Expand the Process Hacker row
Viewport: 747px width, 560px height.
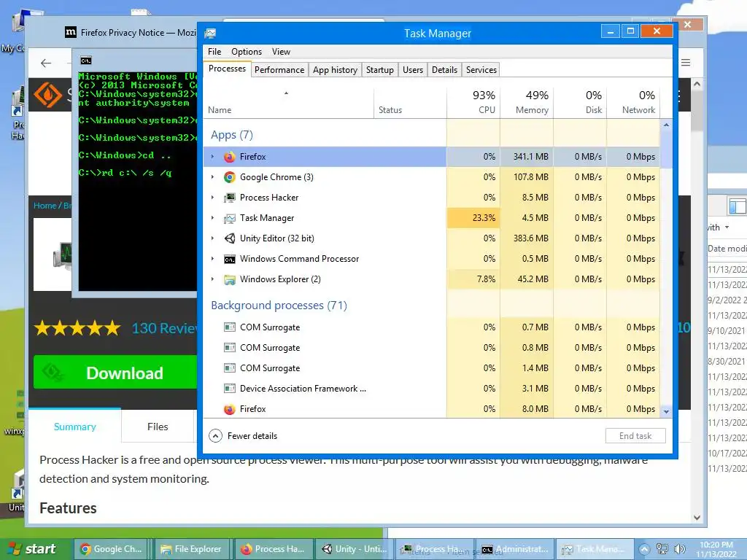[212, 198]
